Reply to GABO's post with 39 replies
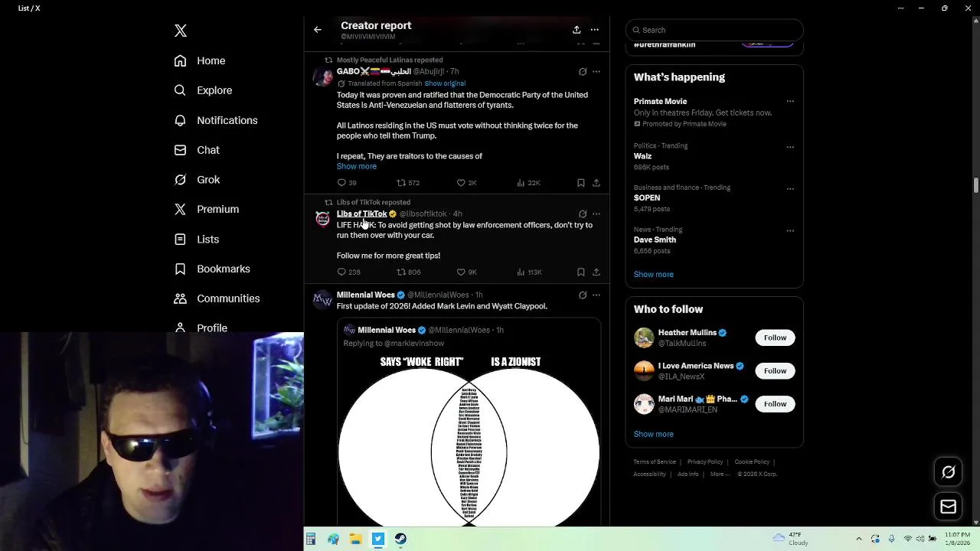The height and width of the screenshot is (551, 980). pos(347,183)
